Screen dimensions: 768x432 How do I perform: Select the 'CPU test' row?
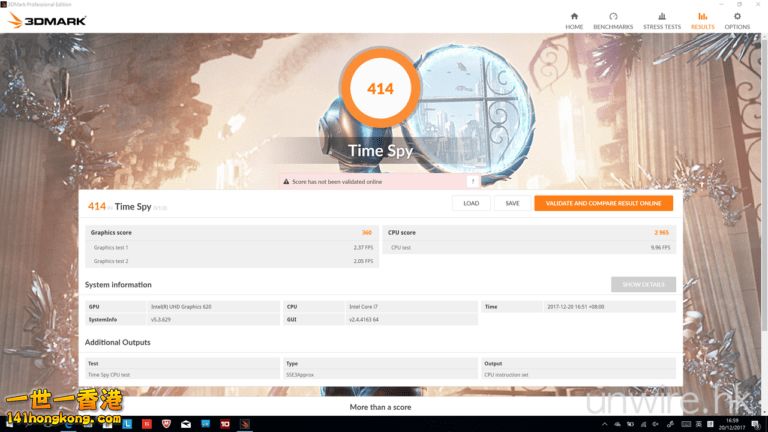pyautogui.click(x=529, y=248)
